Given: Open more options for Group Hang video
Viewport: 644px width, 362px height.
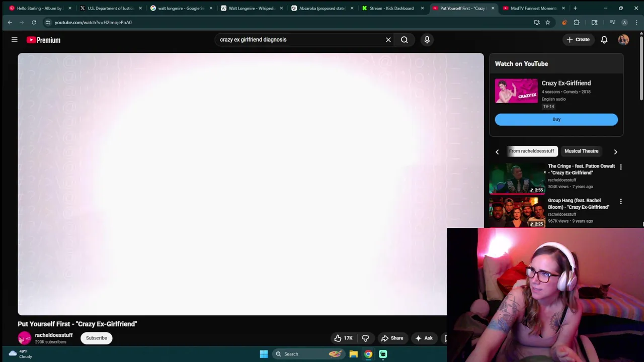Looking at the screenshot, I should tap(621, 202).
